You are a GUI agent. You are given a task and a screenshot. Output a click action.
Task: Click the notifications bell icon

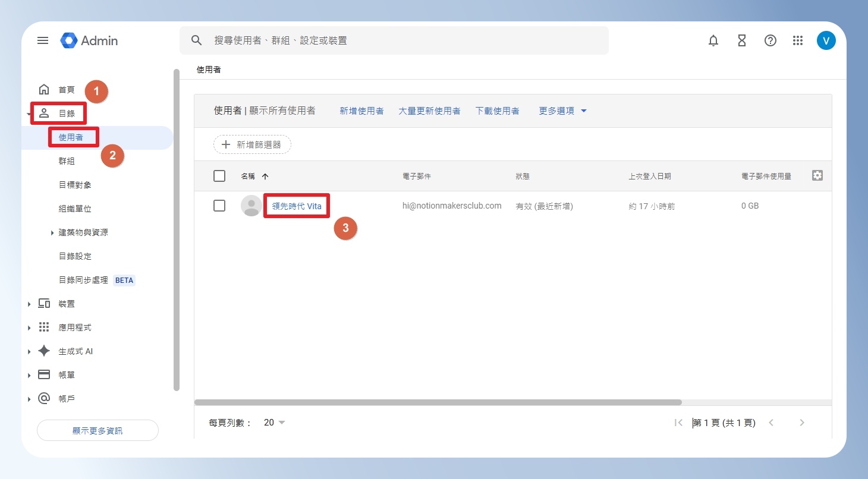click(x=713, y=40)
